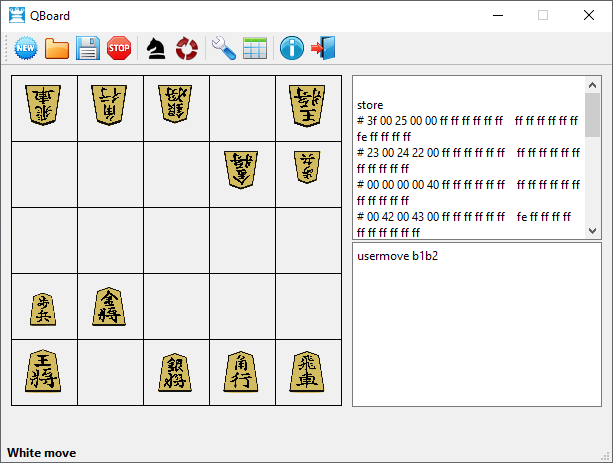Viewport: 613px width, 463px height.
Task: Click the '# 3f 00 25 00 00' log line
Action: point(467,129)
